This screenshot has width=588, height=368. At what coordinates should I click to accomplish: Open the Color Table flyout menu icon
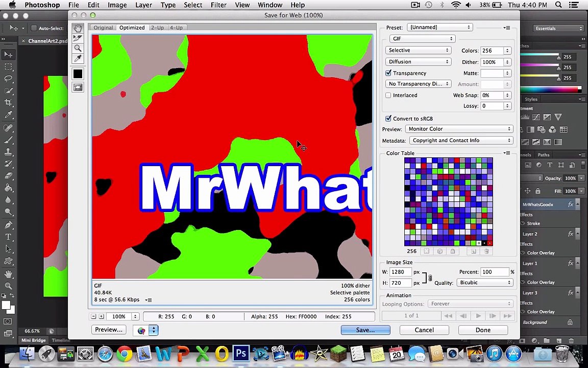tap(507, 153)
